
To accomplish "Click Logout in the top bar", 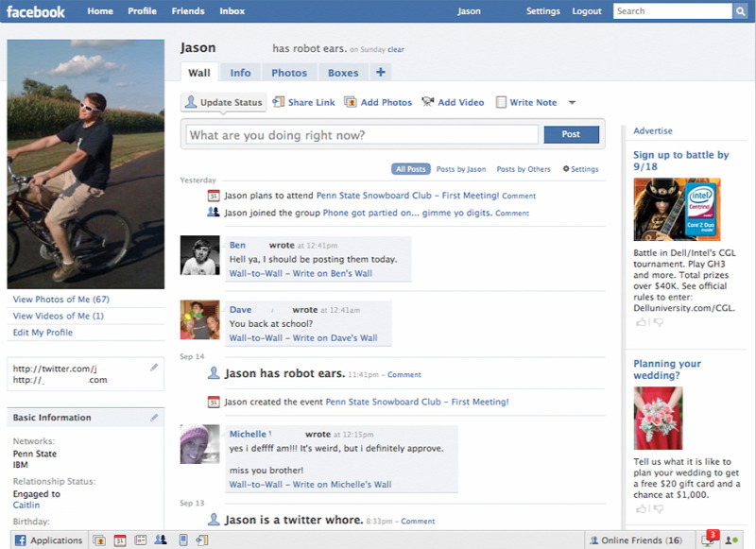I will tap(587, 11).
